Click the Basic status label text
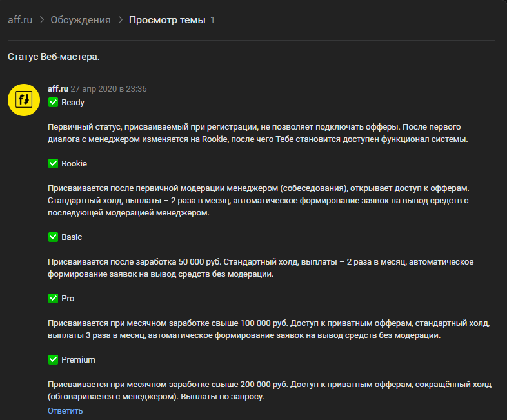The height and width of the screenshot is (420, 507). pos(72,237)
